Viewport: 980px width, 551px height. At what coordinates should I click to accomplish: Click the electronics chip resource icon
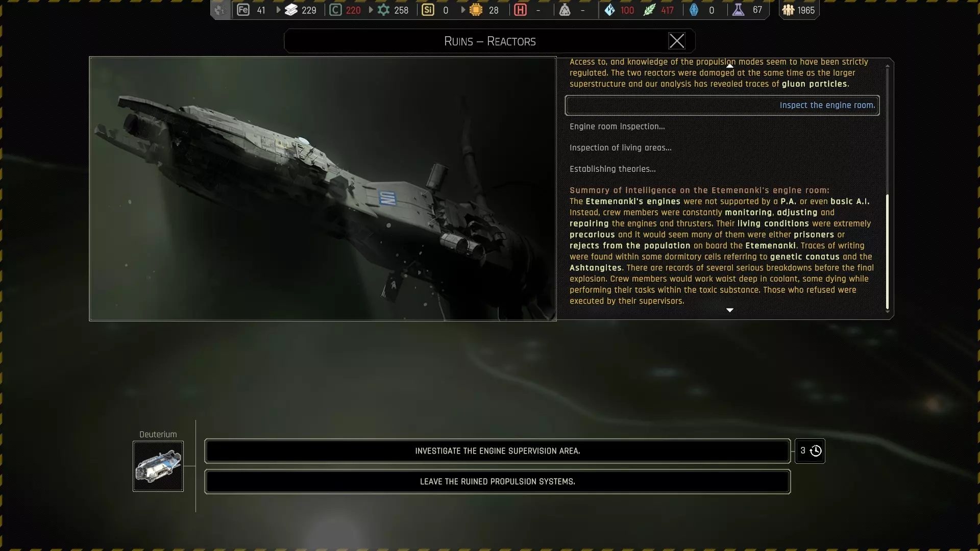(476, 10)
